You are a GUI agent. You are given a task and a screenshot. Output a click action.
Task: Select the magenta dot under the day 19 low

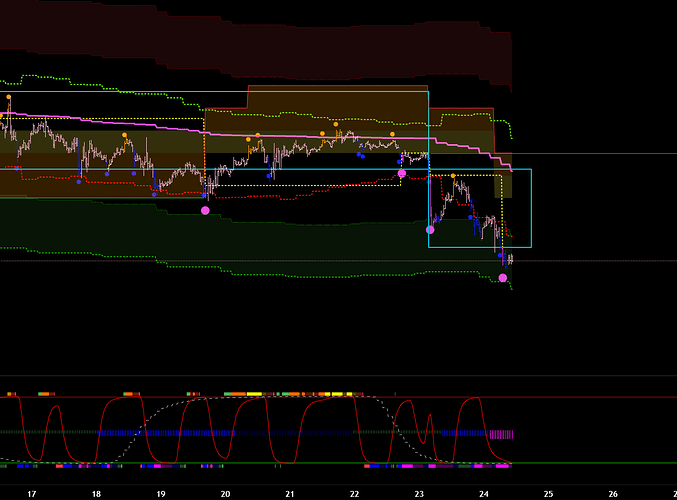(x=206, y=210)
